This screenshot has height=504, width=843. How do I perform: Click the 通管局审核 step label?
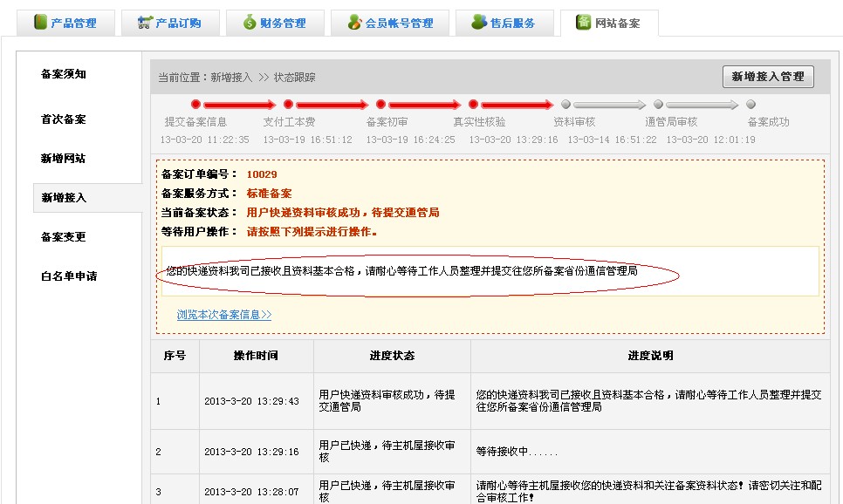[671, 122]
